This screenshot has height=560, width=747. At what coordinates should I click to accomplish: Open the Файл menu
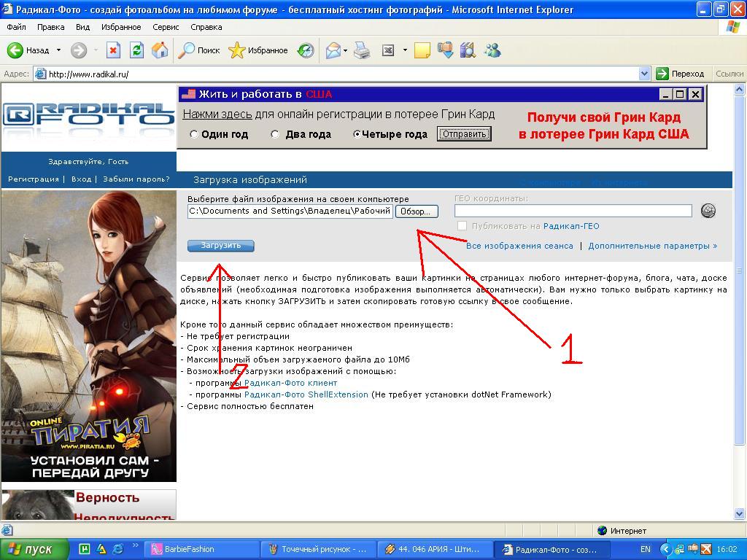coord(16,27)
